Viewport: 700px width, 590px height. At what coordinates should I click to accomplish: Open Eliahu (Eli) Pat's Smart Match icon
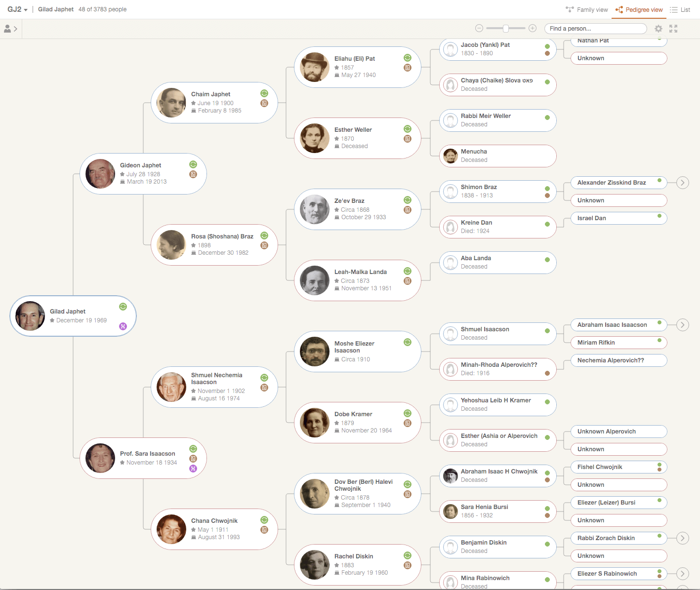pos(408,58)
